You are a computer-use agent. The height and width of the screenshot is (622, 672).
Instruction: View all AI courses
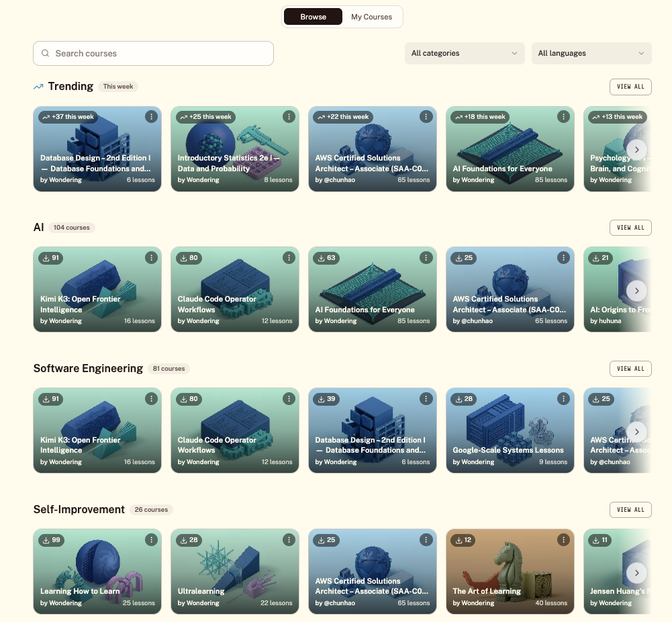630,228
